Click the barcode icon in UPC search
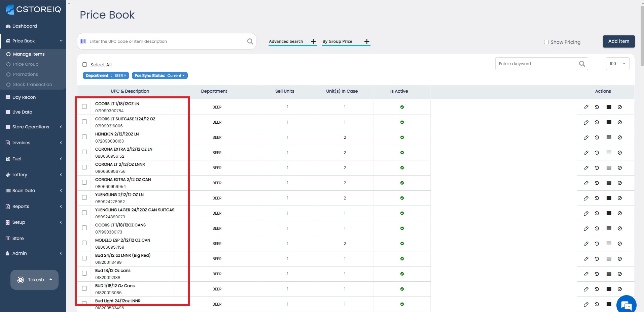644x312 pixels. (83, 41)
